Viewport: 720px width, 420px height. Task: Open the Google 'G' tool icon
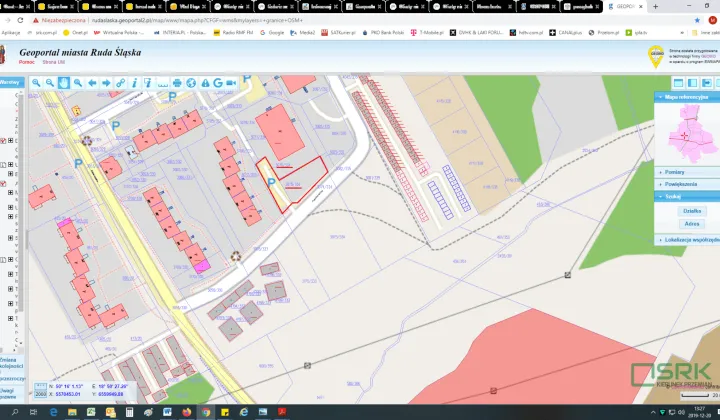pos(217,82)
